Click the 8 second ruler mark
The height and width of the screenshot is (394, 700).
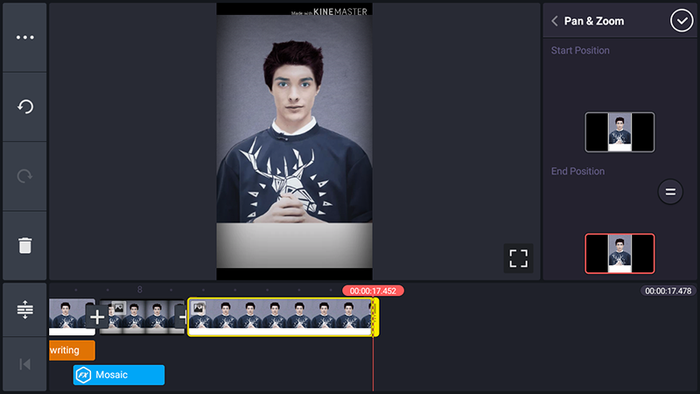140,290
